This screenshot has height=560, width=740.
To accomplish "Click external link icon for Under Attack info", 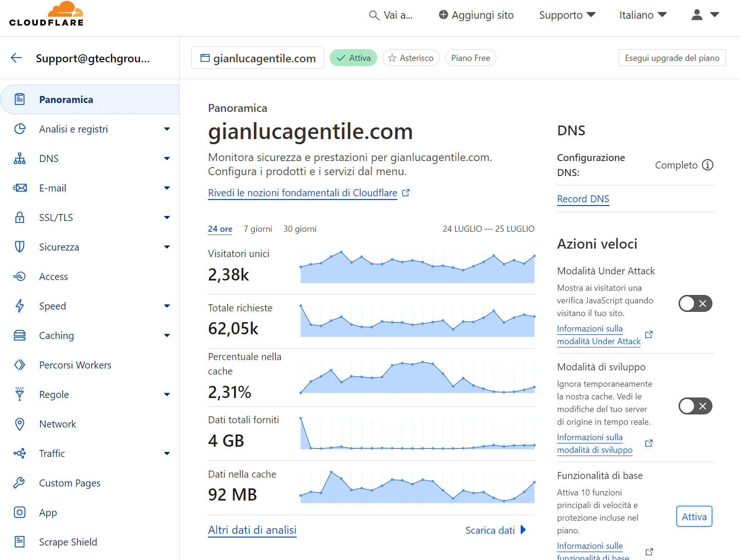I will coord(649,334).
